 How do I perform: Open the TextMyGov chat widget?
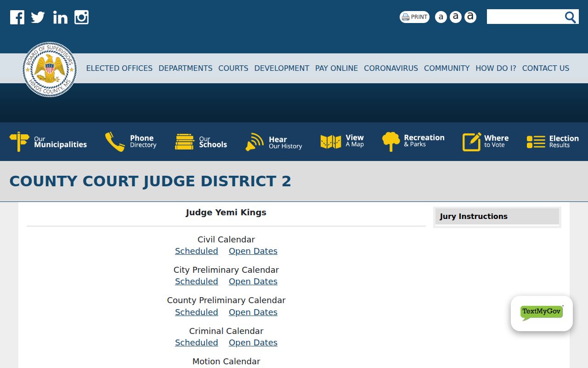[x=542, y=313]
